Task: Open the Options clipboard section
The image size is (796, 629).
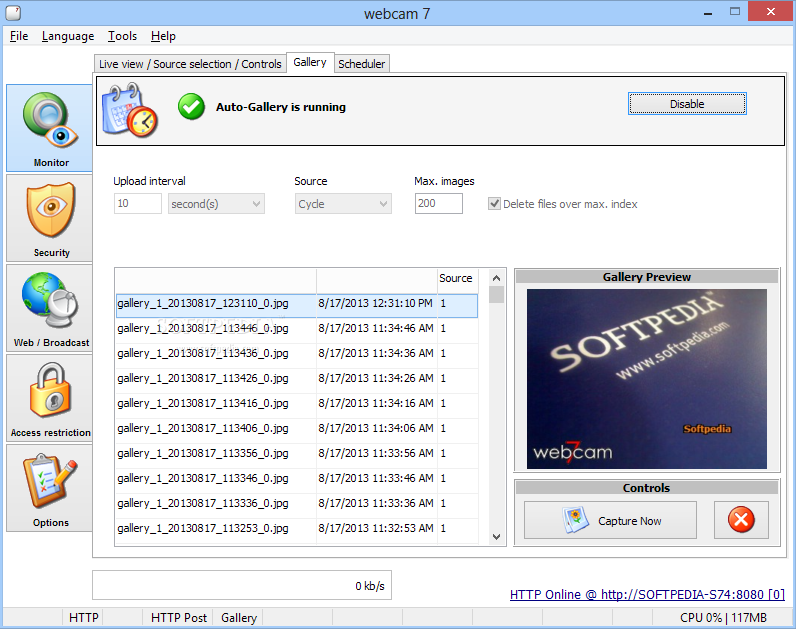Action: pos(50,488)
